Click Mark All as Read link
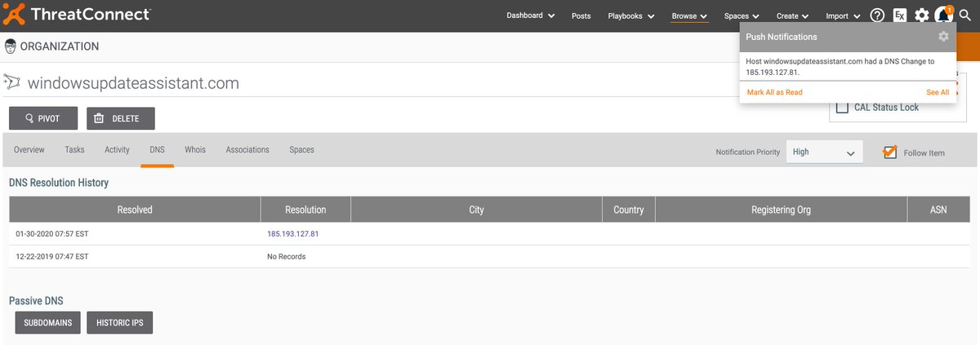The height and width of the screenshot is (345, 980). click(774, 92)
